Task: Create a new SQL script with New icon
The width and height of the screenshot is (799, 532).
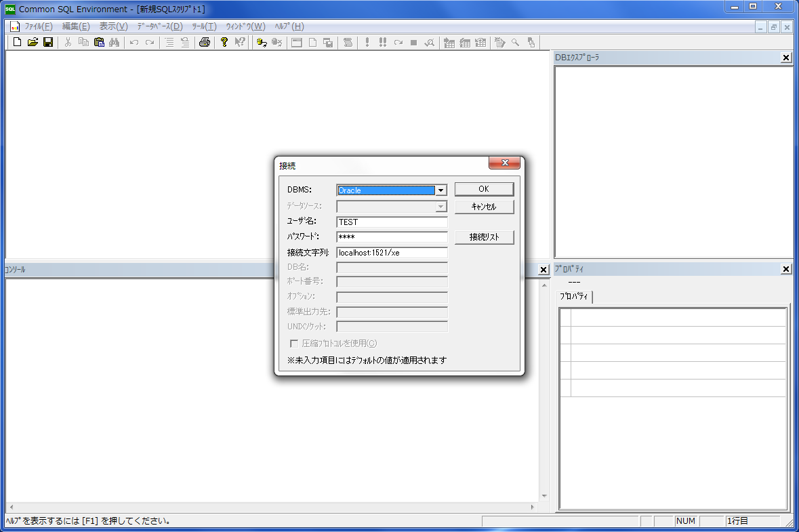Action: (18, 42)
